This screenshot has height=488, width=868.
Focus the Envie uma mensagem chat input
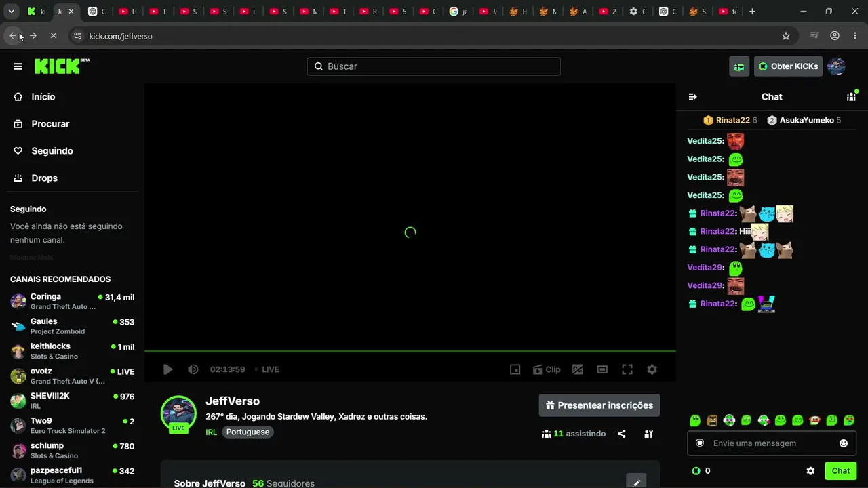pos(772,443)
